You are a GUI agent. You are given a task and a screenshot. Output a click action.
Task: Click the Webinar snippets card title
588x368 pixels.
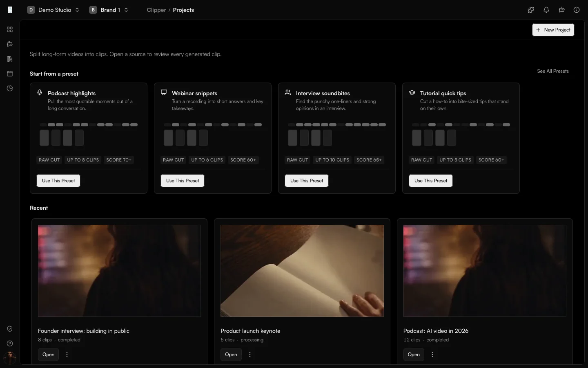click(194, 93)
